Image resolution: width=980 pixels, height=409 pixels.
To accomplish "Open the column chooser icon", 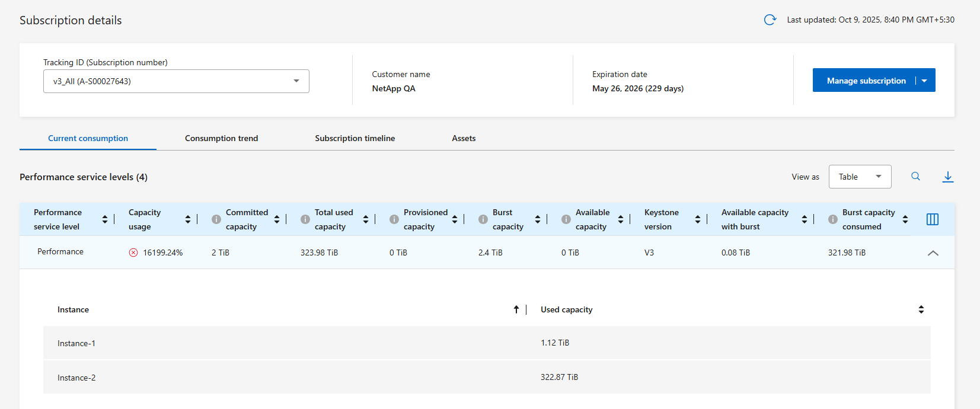I will (932, 219).
